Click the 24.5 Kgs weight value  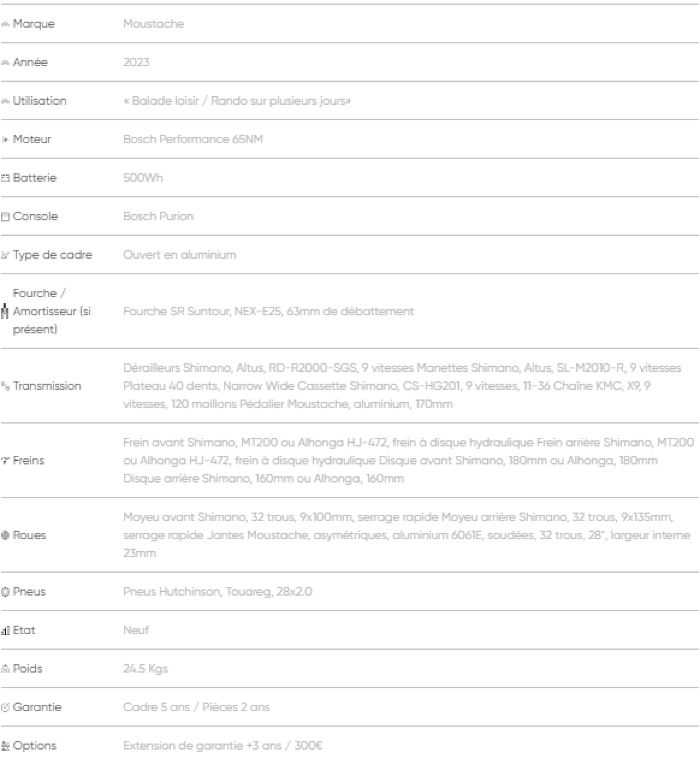pyautogui.click(x=145, y=669)
